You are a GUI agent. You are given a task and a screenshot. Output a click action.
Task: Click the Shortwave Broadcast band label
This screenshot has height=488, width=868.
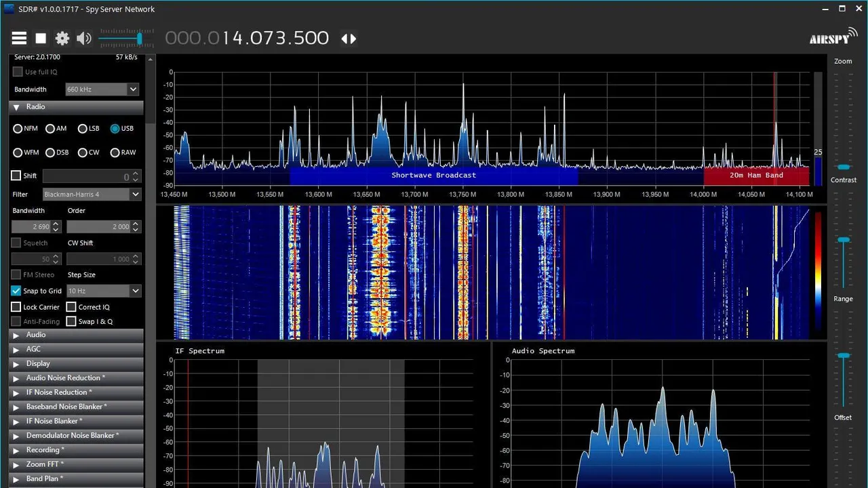(434, 176)
